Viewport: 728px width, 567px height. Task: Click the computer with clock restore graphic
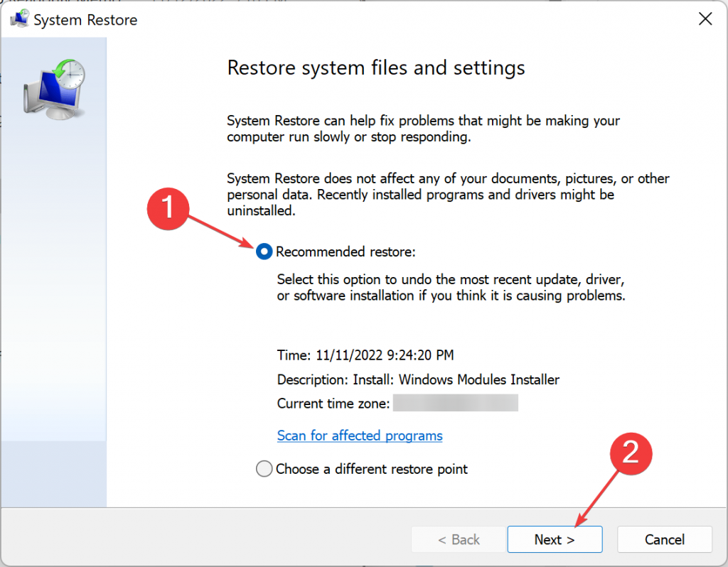click(54, 90)
